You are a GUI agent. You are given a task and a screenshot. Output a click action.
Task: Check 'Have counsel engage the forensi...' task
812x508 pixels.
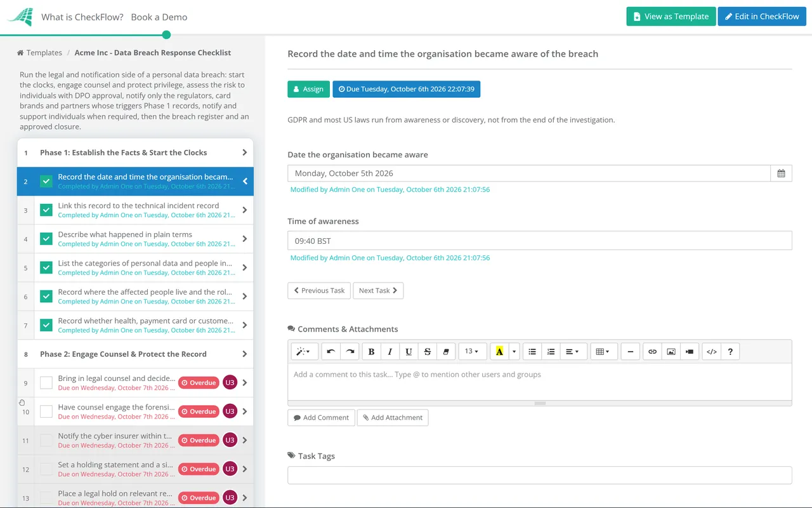click(x=46, y=411)
